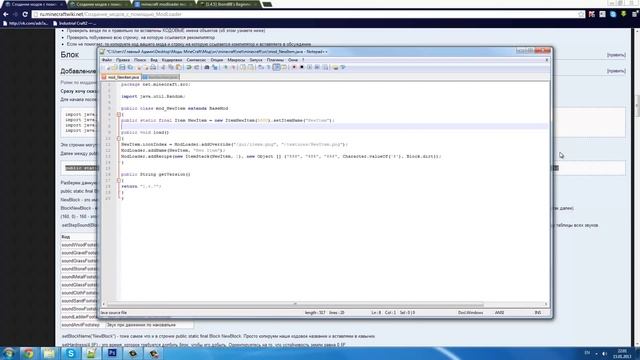The height and width of the screenshot is (360, 640).
Task: Collapse the class fold marker on line 6
Action: point(119,115)
